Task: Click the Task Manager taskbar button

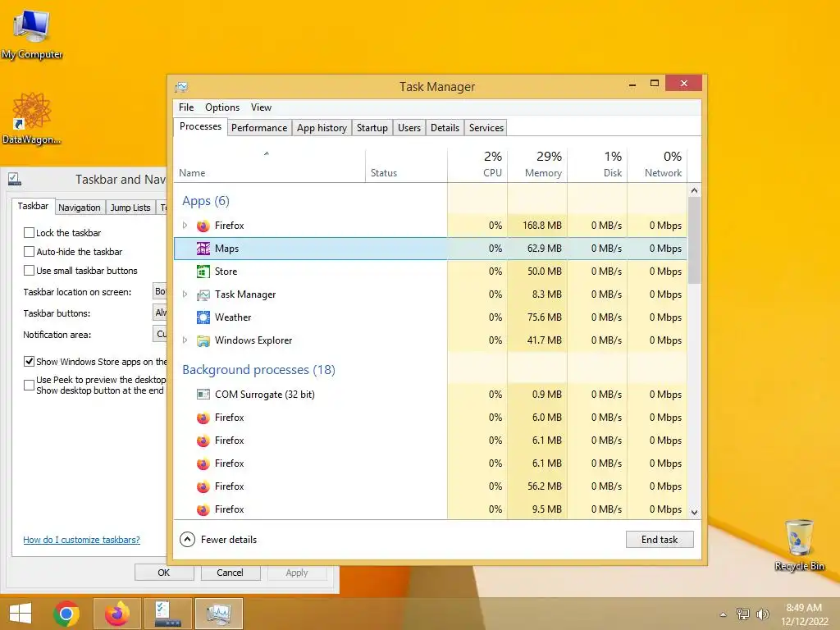Action: tap(218, 614)
